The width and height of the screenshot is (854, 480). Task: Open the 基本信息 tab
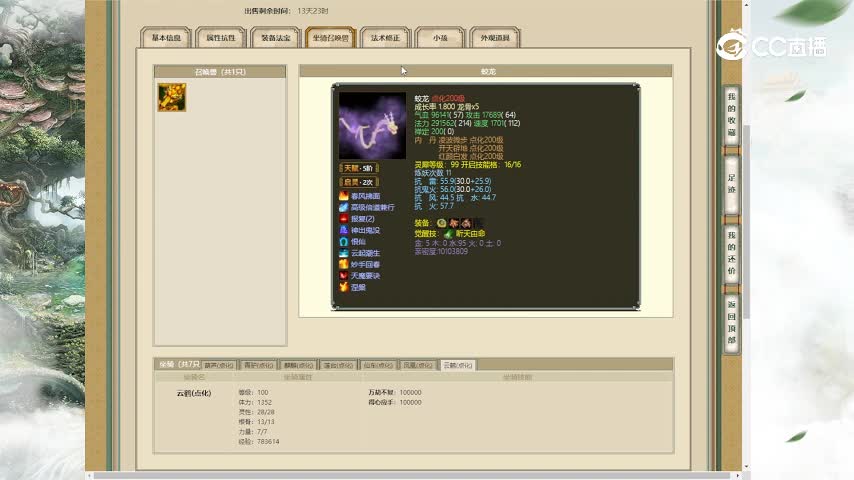[166, 38]
